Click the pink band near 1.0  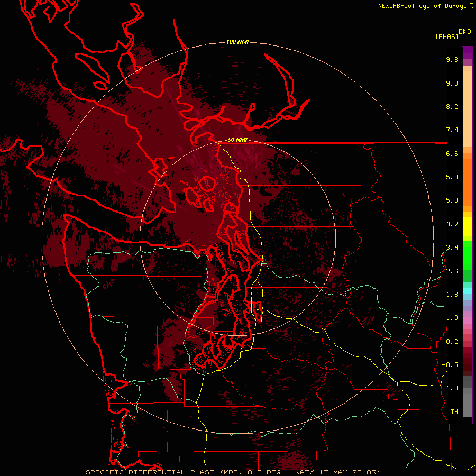point(467,321)
